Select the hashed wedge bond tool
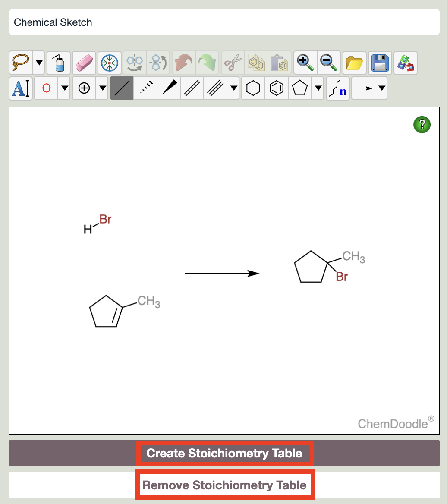The height and width of the screenshot is (504, 447). tap(145, 88)
